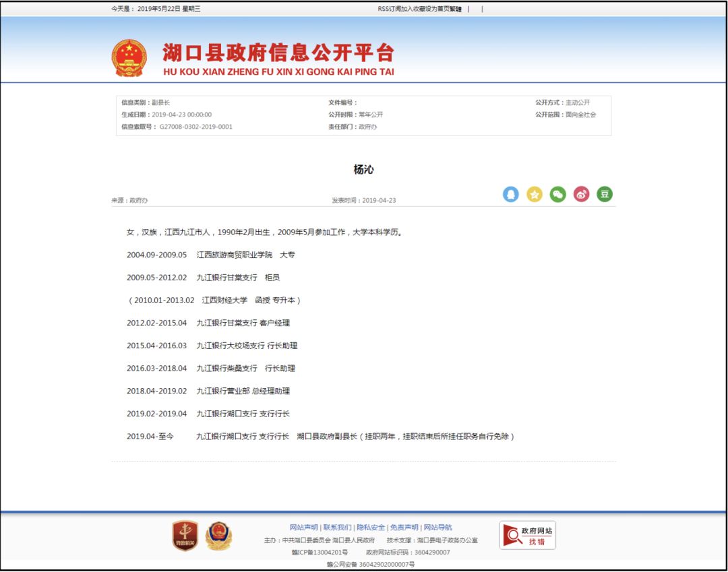Open the 政府网站找错 error-report tool
Screen dimensions: 728x572
click(x=529, y=534)
